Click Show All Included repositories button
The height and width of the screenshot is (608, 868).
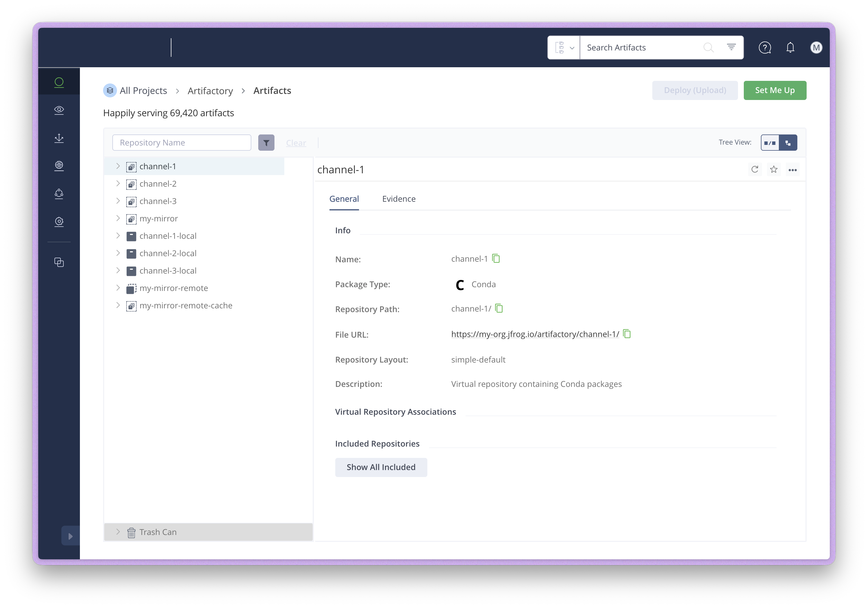[x=381, y=467]
